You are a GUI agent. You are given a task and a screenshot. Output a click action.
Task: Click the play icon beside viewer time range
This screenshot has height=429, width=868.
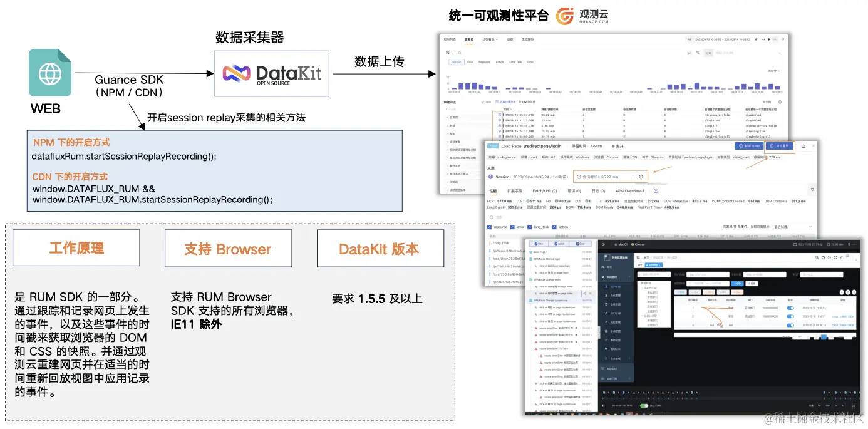coord(769,39)
